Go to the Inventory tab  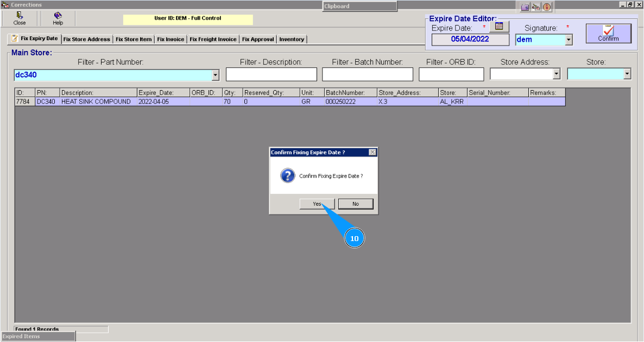[292, 40]
